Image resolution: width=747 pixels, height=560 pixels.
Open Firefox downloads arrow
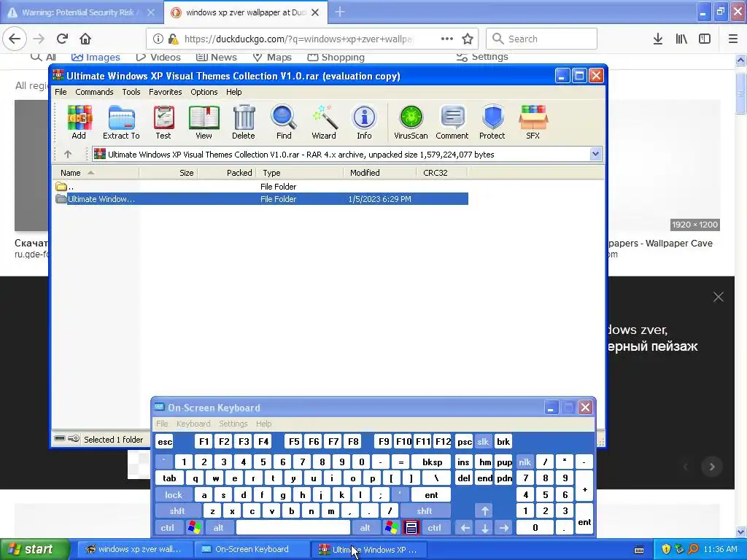tap(658, 39)
